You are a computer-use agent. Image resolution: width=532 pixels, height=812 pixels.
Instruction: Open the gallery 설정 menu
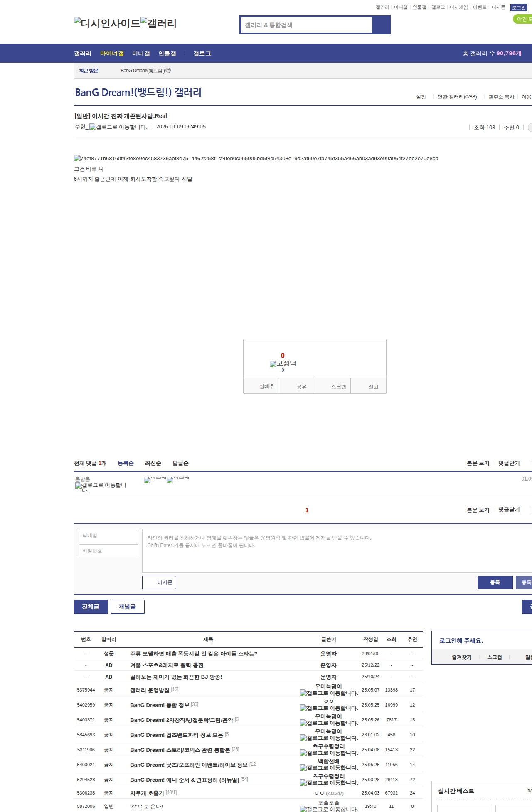click(x=421, y=97)
